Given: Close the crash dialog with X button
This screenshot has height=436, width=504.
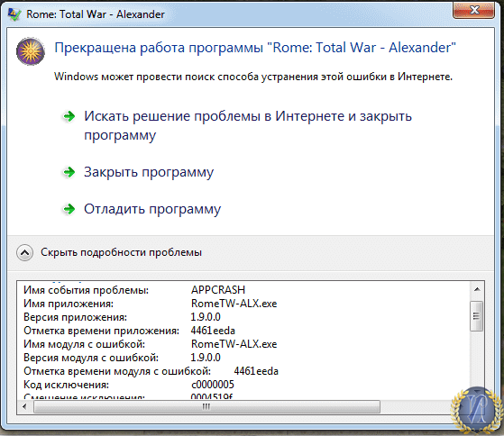Looking at the screenshot, I should pyautogui.click(x=473, y=10).
